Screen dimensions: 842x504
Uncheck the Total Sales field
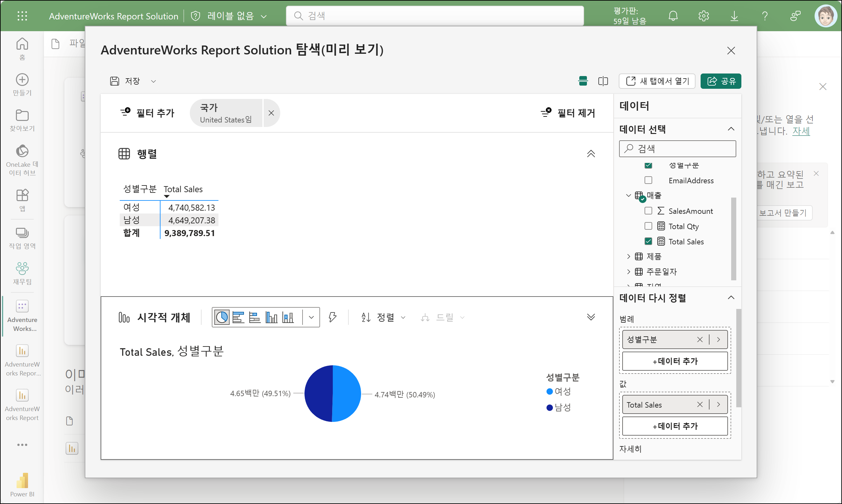point(648,241)
